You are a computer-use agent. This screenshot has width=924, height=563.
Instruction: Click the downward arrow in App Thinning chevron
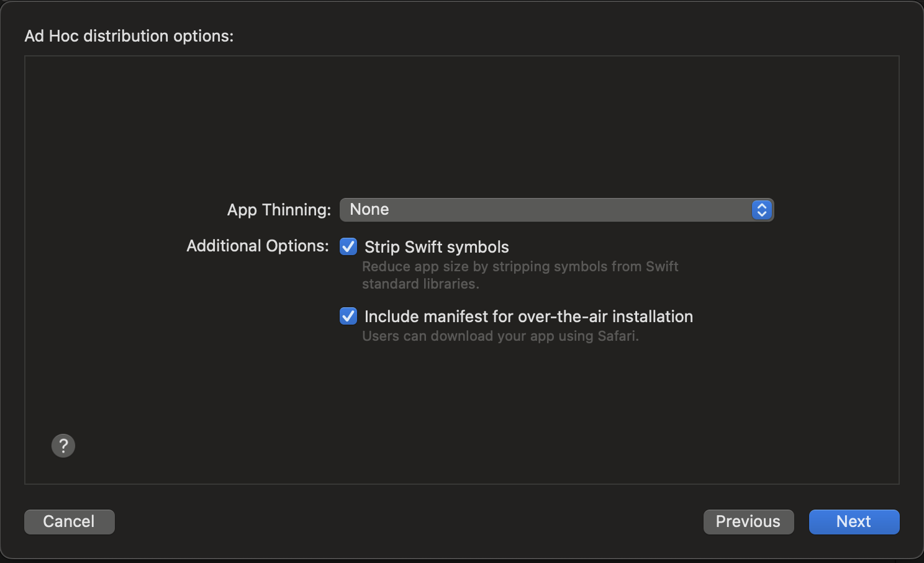(x=761, y=214)
